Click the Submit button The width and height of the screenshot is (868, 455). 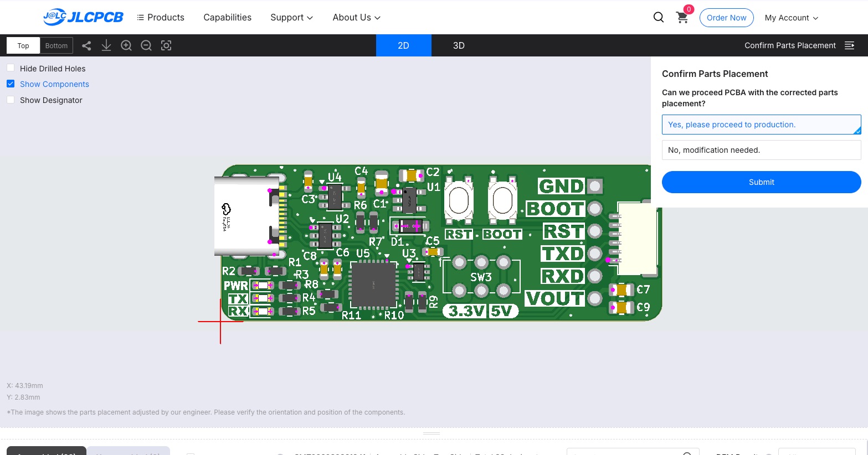point(761,182)
